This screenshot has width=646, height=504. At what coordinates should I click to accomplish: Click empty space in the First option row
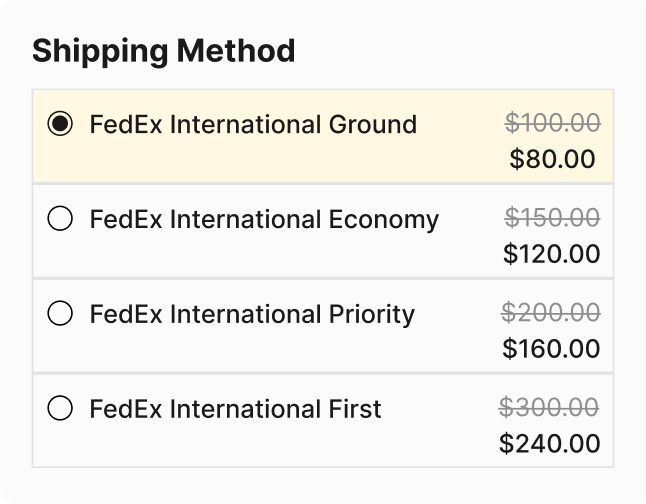(300, 445)
